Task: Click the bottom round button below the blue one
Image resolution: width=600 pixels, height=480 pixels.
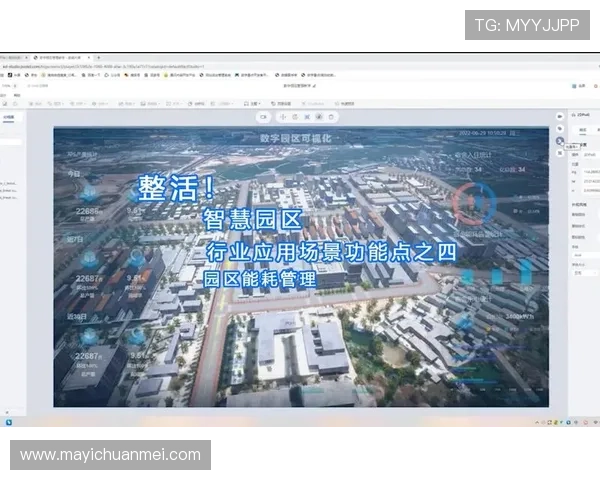Action: pyautogui.click(x=560, y=153)
